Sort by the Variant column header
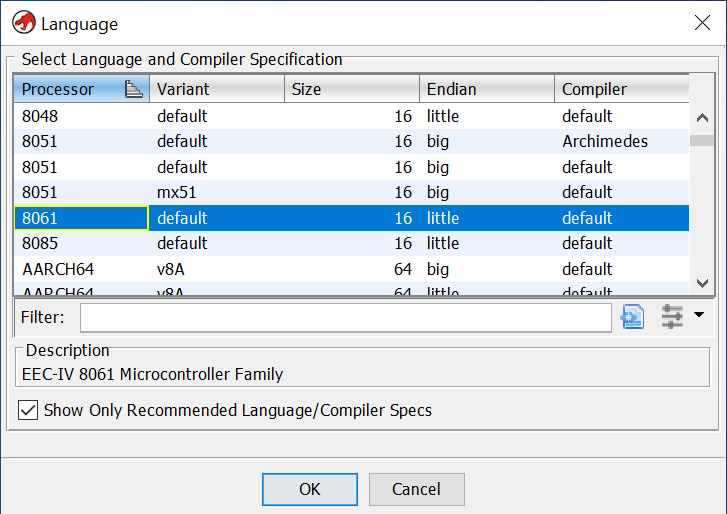The image size is (727, 514). tap(217, 89)
